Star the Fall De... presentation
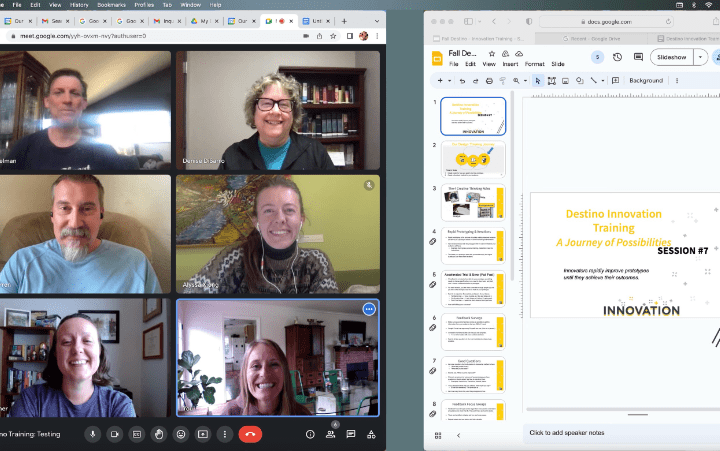Screen dimensions: 720x451 coord(492,54)
